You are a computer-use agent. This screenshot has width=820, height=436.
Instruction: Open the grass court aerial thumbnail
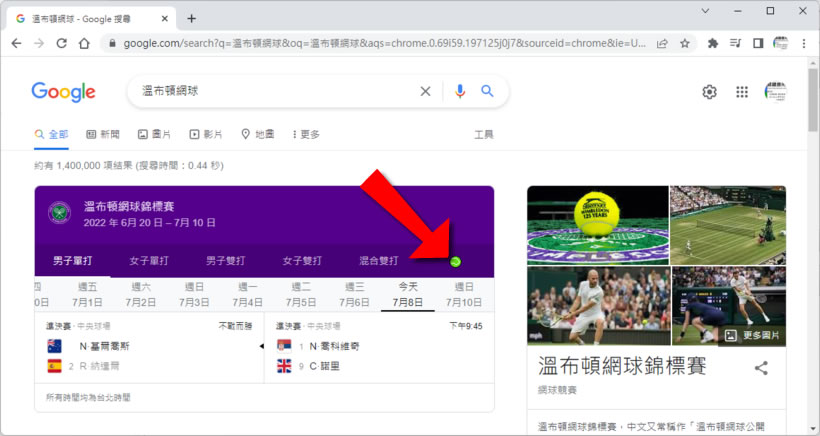pyautogui.click(x=728, y=225)
